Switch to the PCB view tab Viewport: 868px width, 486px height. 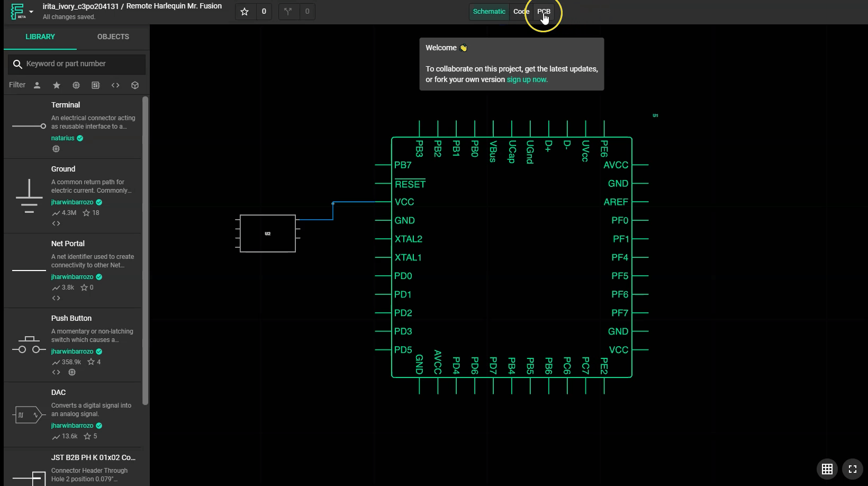click(544, 12)
